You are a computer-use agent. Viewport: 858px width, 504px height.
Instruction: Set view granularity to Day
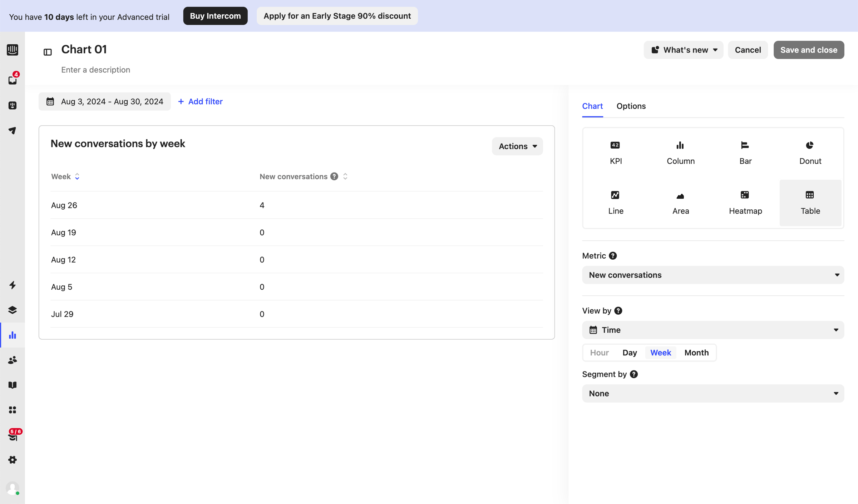[x=630, y=353]
